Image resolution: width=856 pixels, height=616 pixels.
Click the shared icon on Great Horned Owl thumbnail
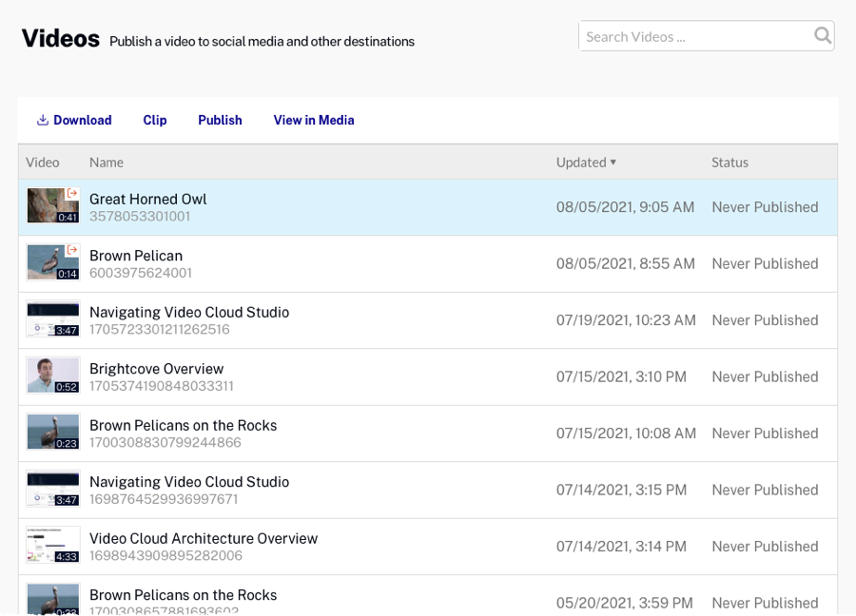(x=72, y=194)
